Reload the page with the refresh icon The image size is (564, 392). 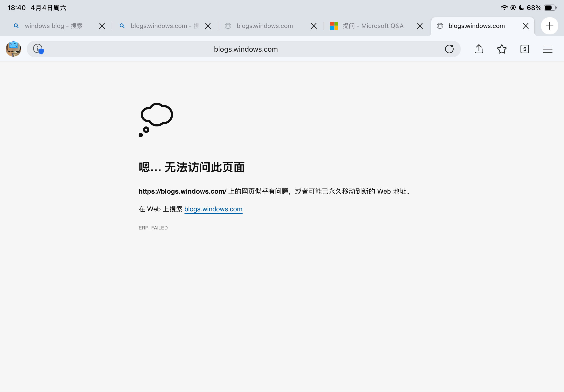[449, 49]
